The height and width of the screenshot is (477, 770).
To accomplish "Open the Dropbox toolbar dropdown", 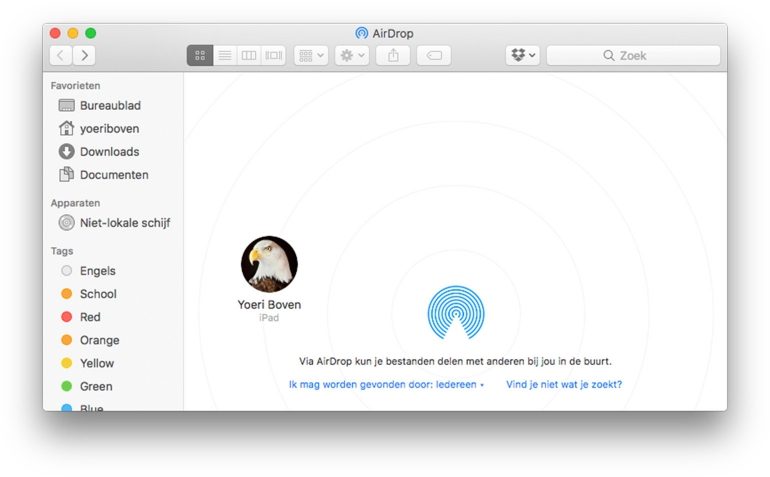I will click(x=522, y=56).
